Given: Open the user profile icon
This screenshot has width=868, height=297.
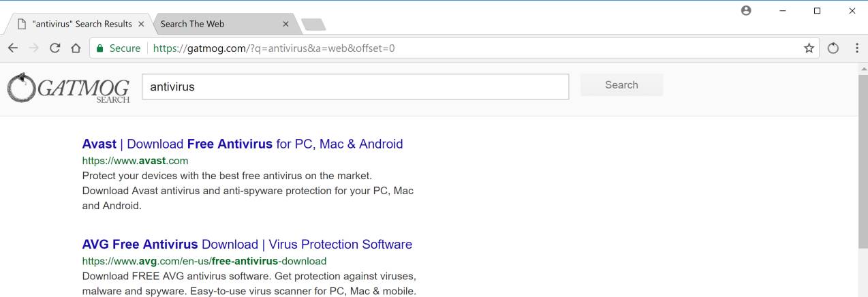Looking at the screenshot, I should click(746, 11).
